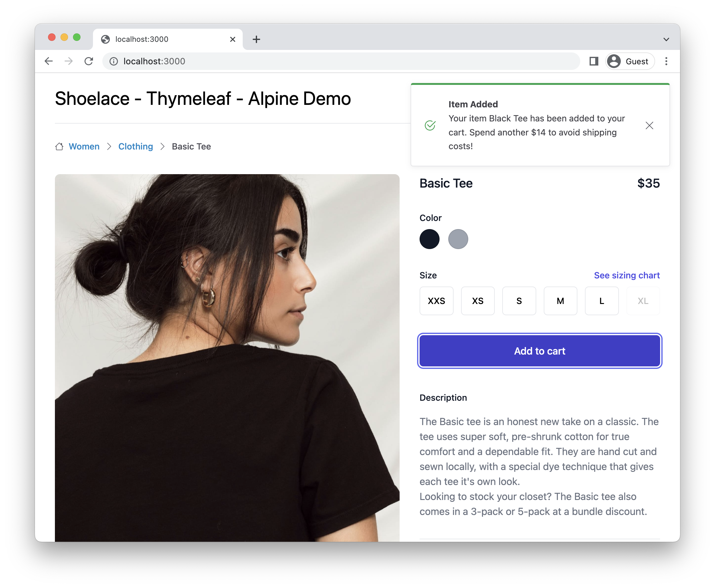Click the green checkmark success icon

(x=430, y=125)
